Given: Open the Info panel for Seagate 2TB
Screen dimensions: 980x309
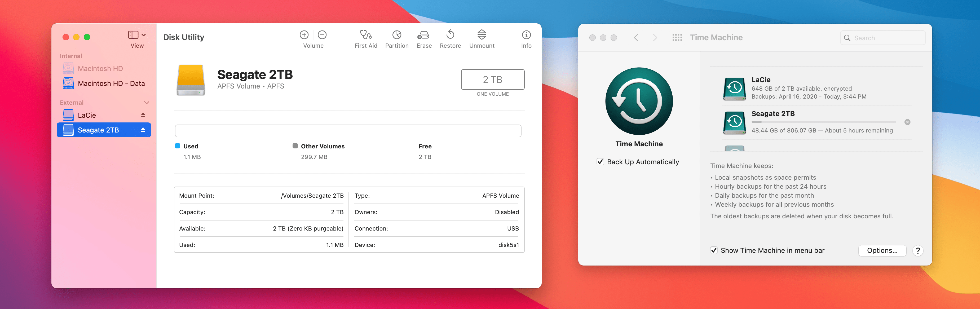Looking at the screenshot, I should 526,38.
